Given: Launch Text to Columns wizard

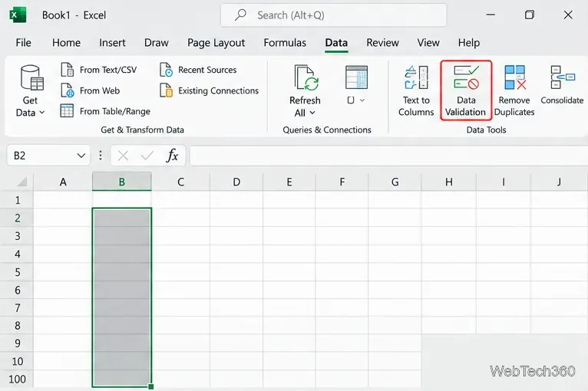Looking at the screenshot, I should point(416,90).
